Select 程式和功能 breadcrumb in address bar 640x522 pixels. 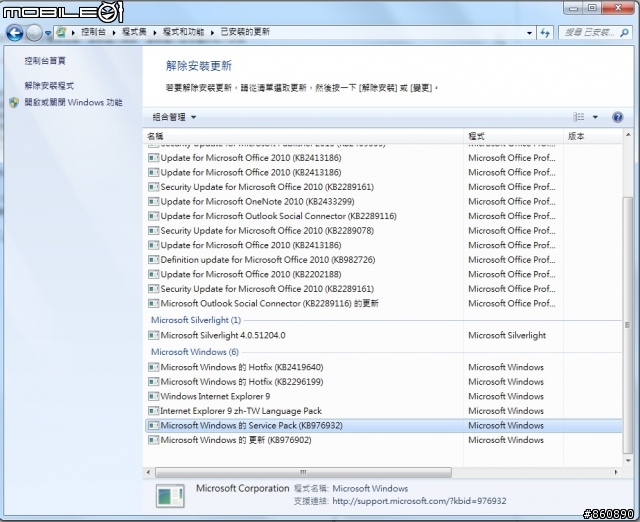(x=183, y=32)
